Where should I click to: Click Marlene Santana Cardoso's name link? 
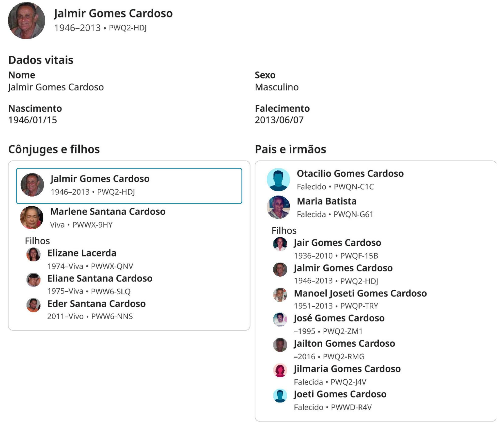(x=108, y=211)
